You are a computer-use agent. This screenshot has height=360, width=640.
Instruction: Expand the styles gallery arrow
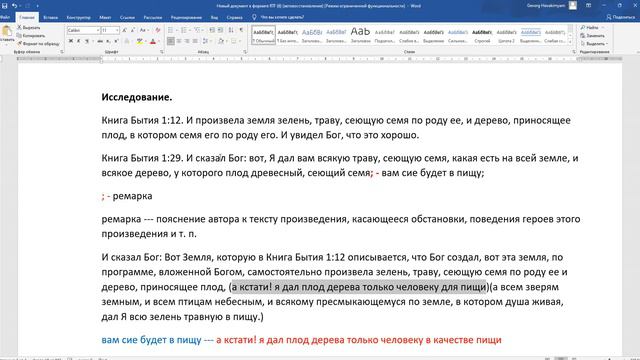[571, 42]
